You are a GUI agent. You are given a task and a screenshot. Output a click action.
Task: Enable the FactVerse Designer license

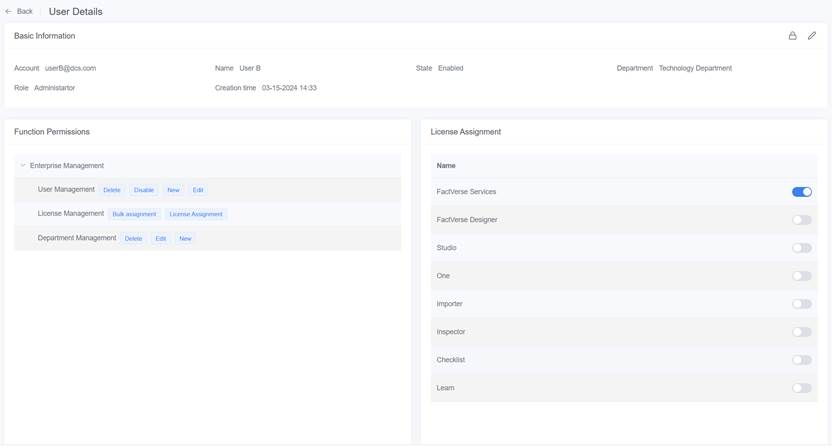[x=801, y=220]
